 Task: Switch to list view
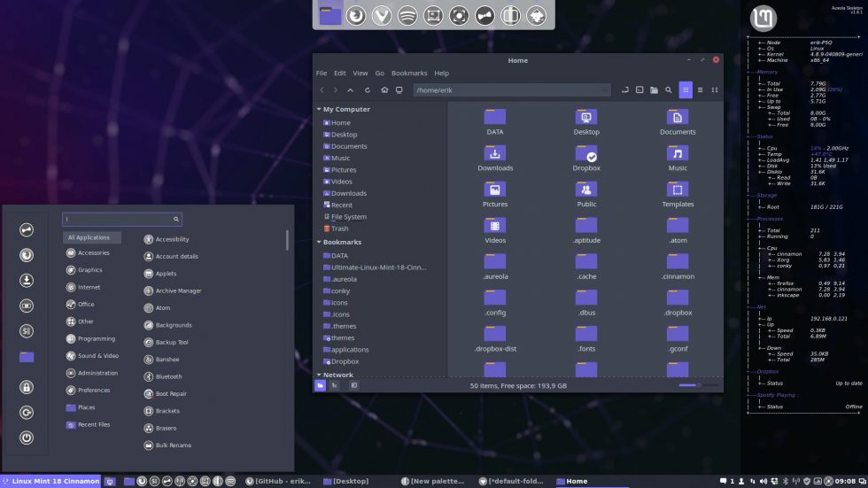[x=701, y=89]
